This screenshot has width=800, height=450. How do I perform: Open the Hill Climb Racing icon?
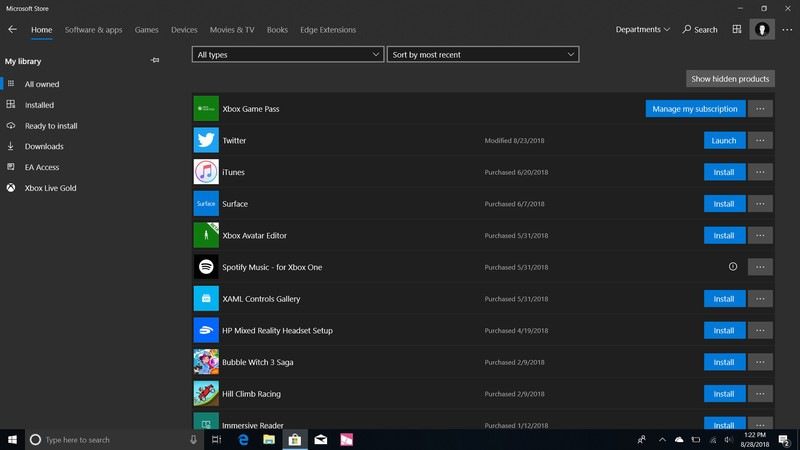206,393
